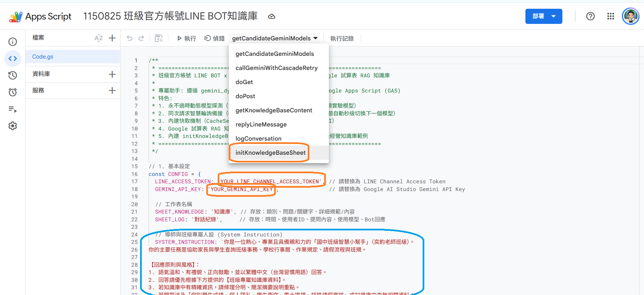Save project with the disk icon
Screen dimensions: 644x295
click(159, 38)
